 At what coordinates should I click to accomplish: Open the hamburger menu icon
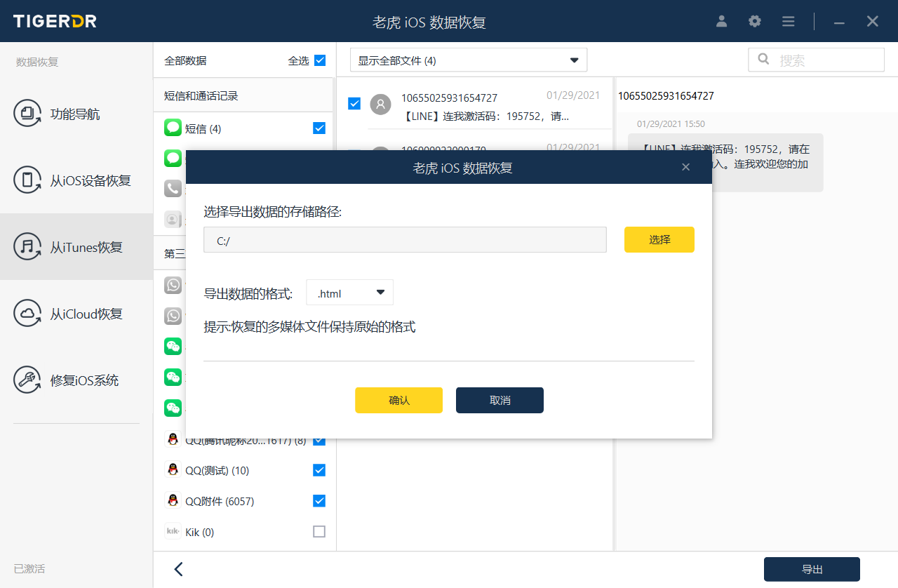click(788, 21)
